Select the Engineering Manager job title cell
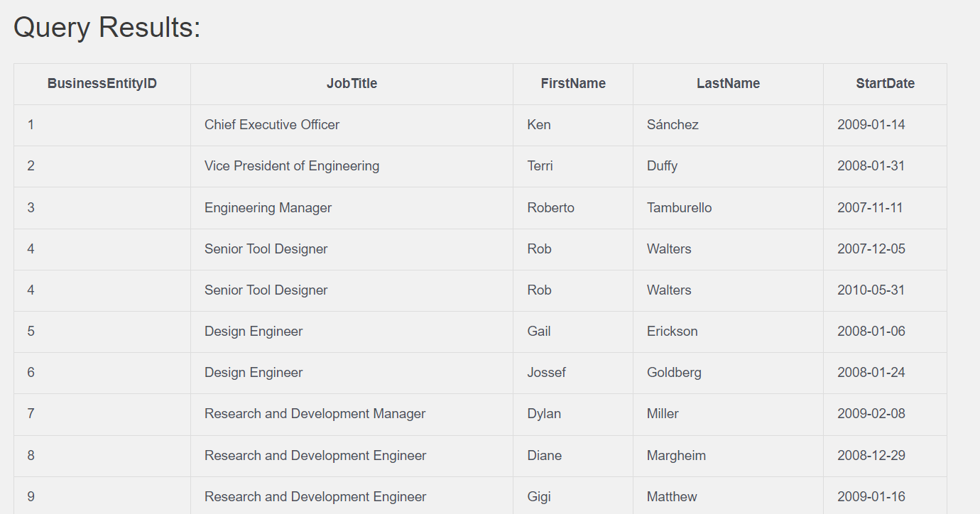The width and height of the screenshot is (980, 514). 268,208
